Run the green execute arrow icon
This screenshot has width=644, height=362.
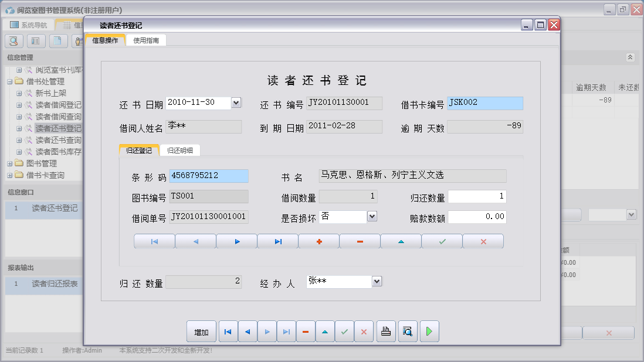tap(429, 331)
